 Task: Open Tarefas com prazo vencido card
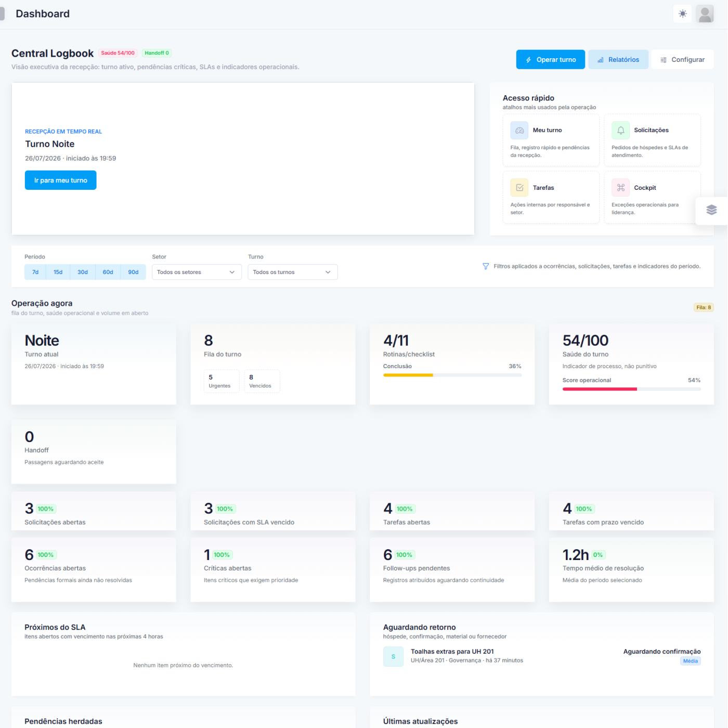(632, 512)
